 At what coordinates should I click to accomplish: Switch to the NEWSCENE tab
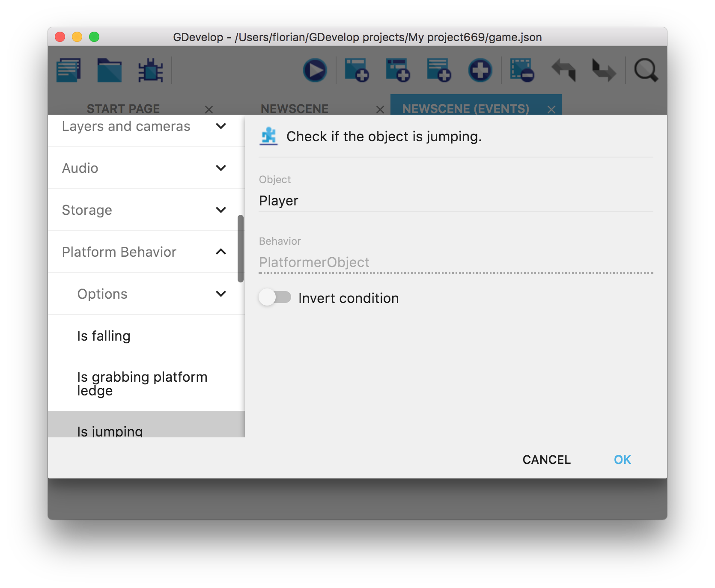[295, 109]
